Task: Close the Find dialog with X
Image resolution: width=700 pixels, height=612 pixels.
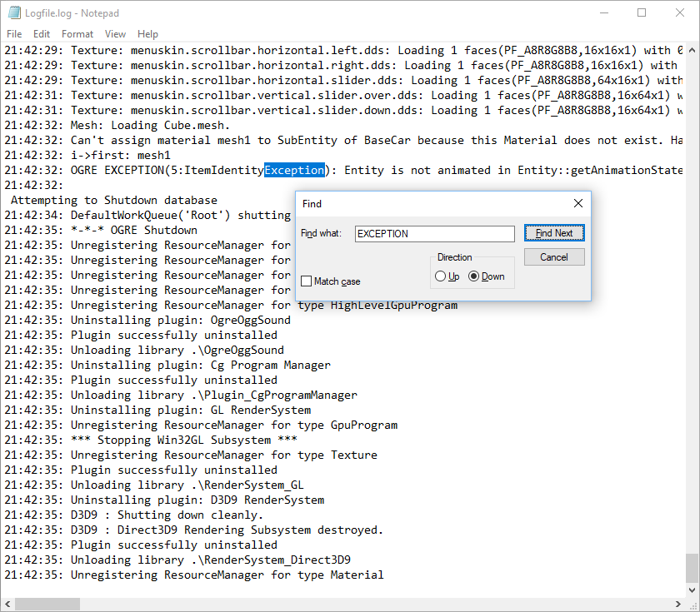Action: point(578,204)
